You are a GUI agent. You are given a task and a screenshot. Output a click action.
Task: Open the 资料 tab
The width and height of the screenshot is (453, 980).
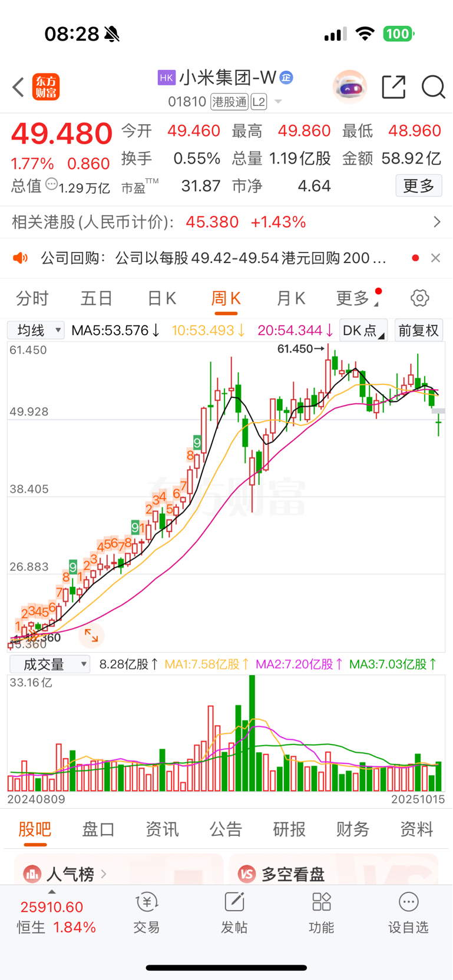tap(416, 829)
